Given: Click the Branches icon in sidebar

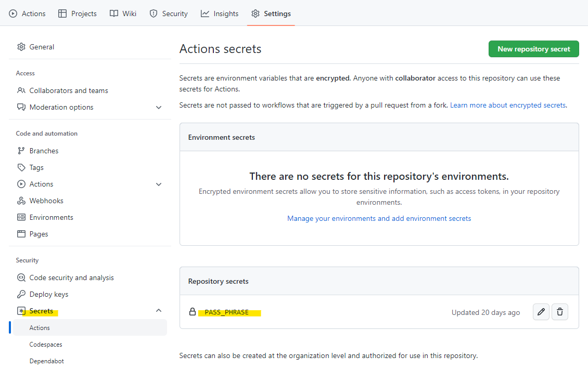Looking at the screenshot, I should [21, 151].
